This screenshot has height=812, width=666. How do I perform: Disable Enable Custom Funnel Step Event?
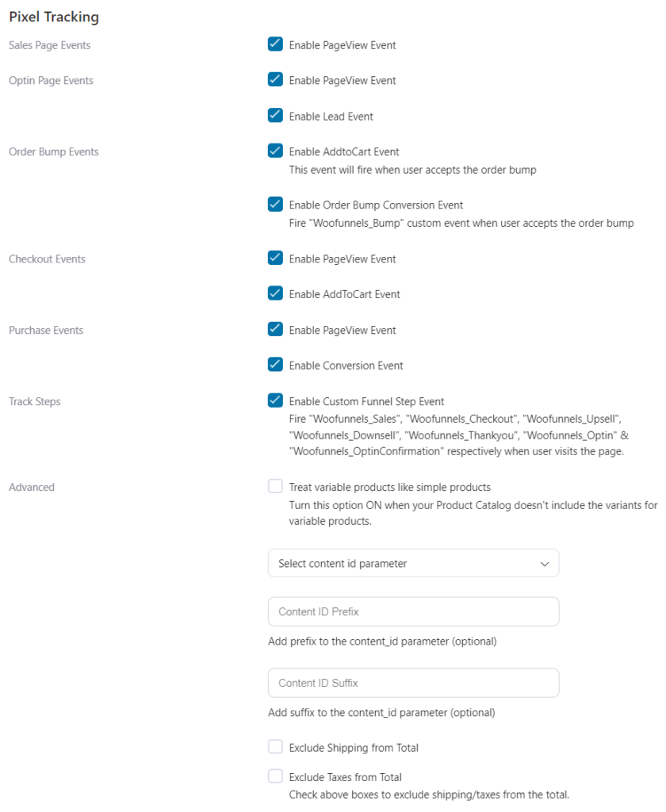(275, 400)
